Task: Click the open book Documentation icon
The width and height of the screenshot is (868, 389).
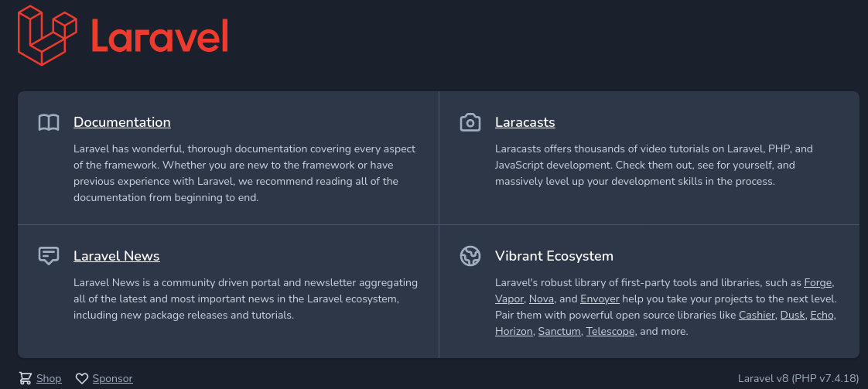Action: 49,123
